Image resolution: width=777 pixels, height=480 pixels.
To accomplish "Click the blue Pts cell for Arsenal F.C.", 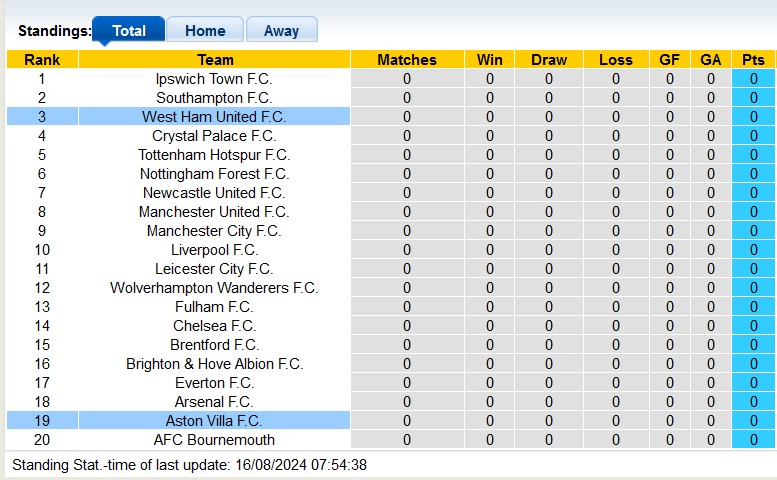I will pyautogui.click(x=753, y=402).
